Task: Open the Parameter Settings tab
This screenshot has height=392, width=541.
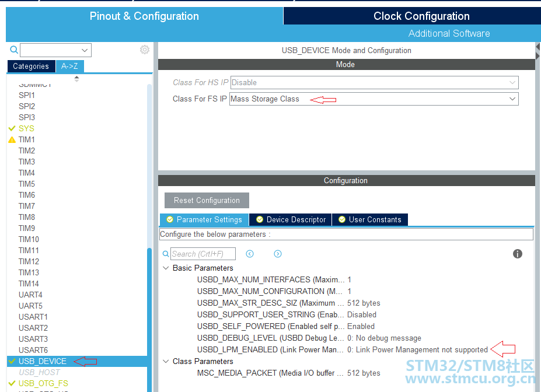Action: (x=204, y=219)
